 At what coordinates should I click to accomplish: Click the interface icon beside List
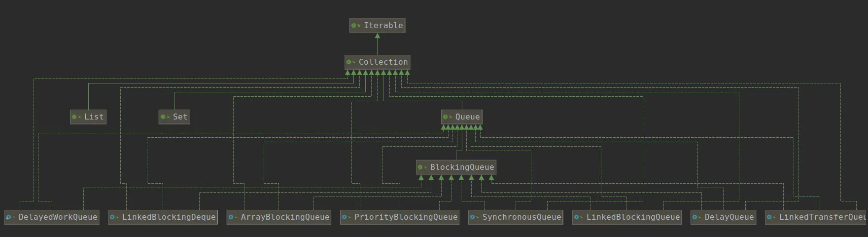[x=75, y=117]
